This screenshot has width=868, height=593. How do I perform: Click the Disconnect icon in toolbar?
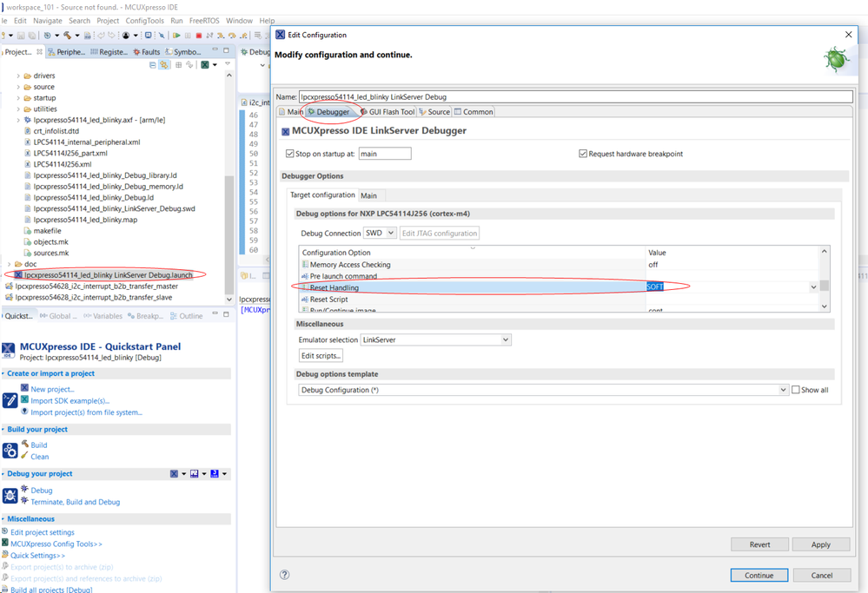pos(209,36)
